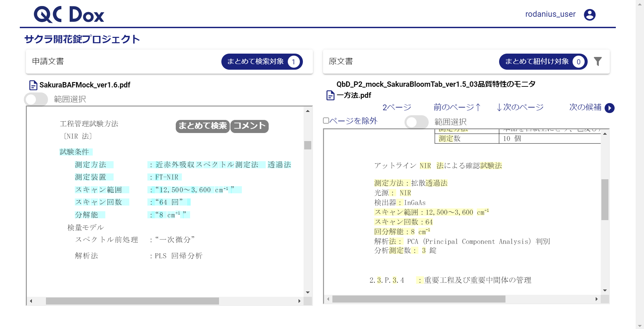
Task: Go to 次のページ
Action: click(520, 107)
